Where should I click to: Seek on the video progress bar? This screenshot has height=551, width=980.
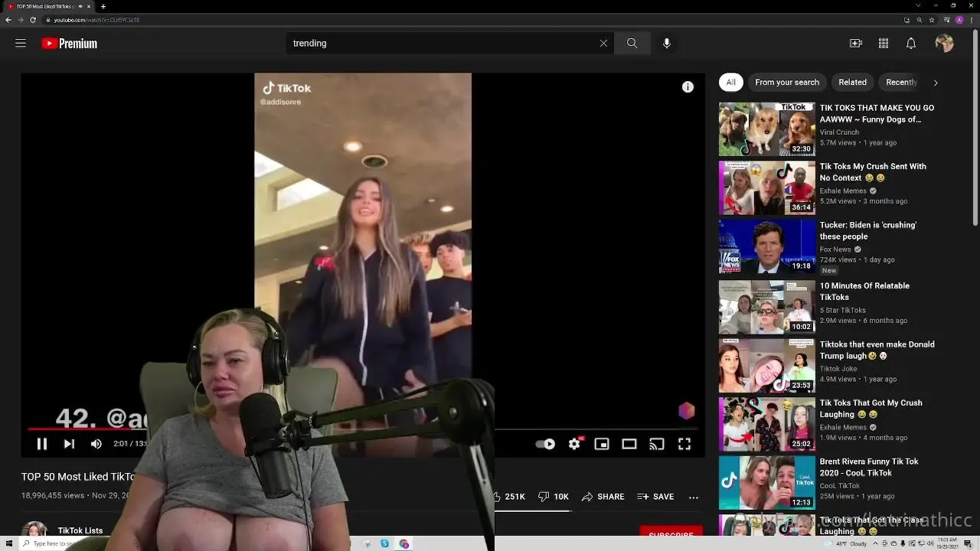tap(363, 429)
